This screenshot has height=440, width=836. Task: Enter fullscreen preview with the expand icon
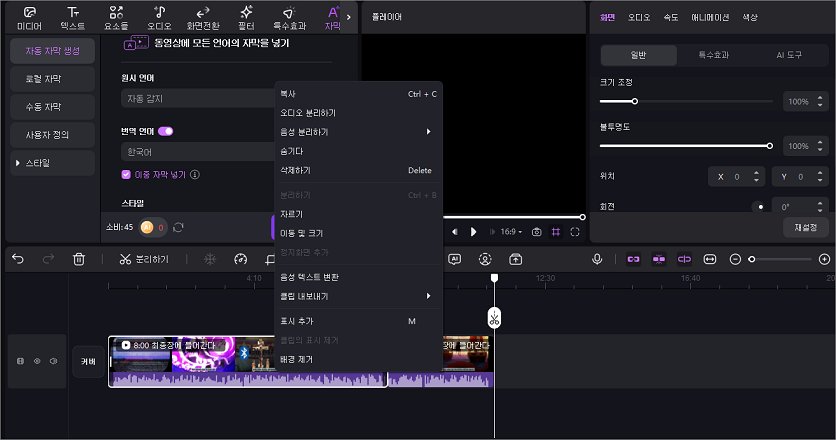575,232
